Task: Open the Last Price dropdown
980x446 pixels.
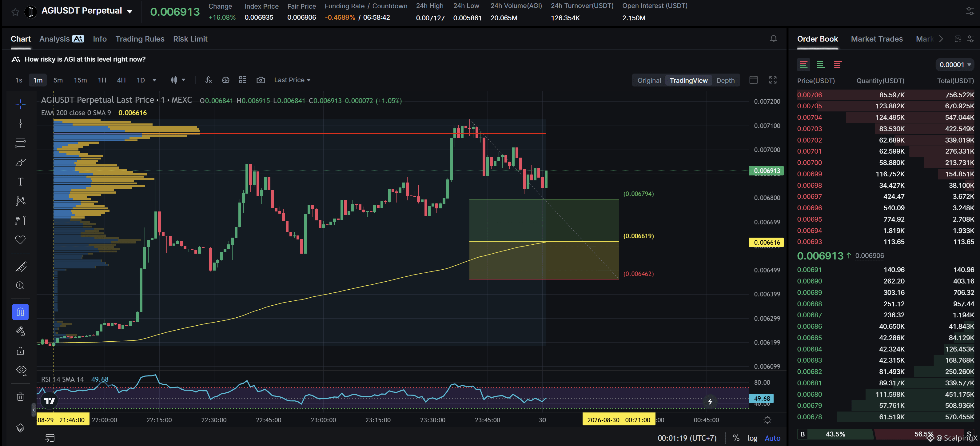Action: tap(292, 80)
